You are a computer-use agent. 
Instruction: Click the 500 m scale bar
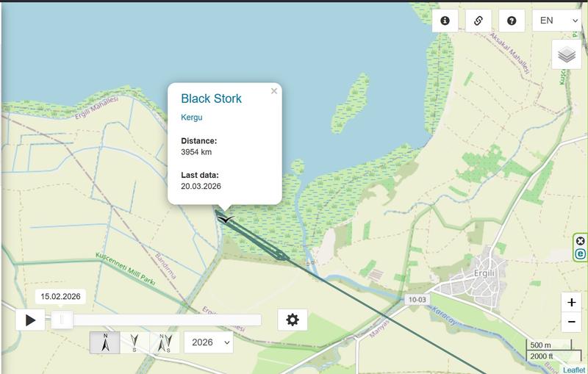548,345
